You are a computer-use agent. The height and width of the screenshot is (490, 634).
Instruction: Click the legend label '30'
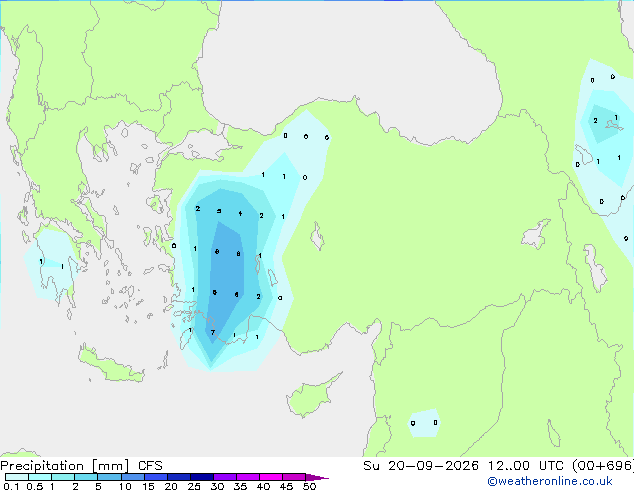[x=217, y=486]
